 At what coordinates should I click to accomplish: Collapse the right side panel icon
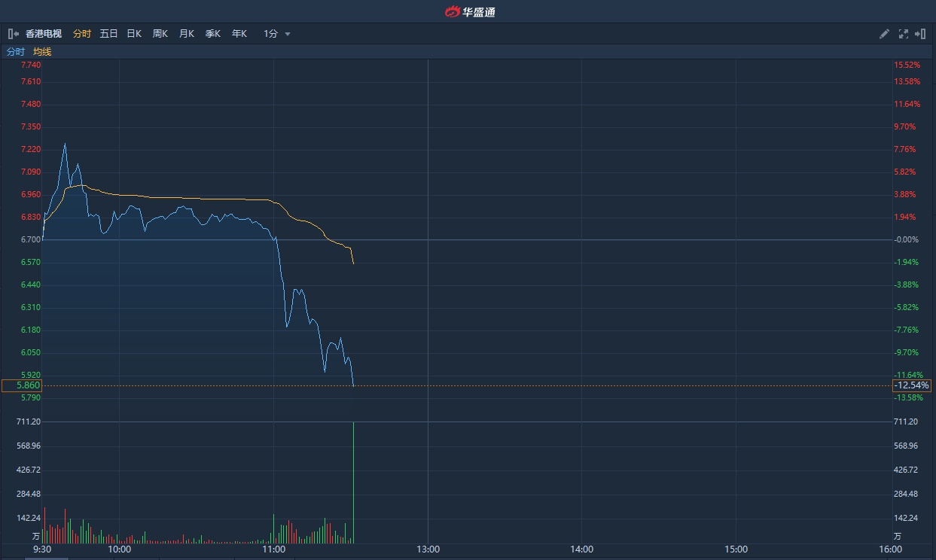coord(920,34)
